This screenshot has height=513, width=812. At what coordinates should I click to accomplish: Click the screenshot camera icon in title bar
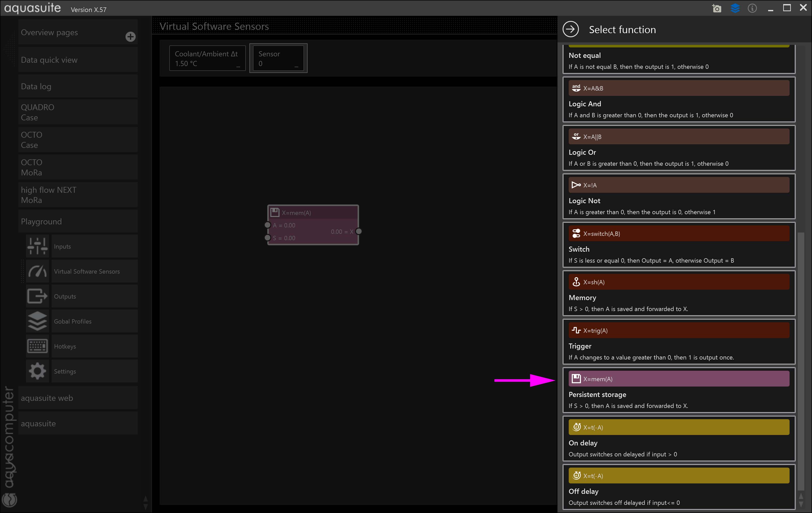coord(717,8)
